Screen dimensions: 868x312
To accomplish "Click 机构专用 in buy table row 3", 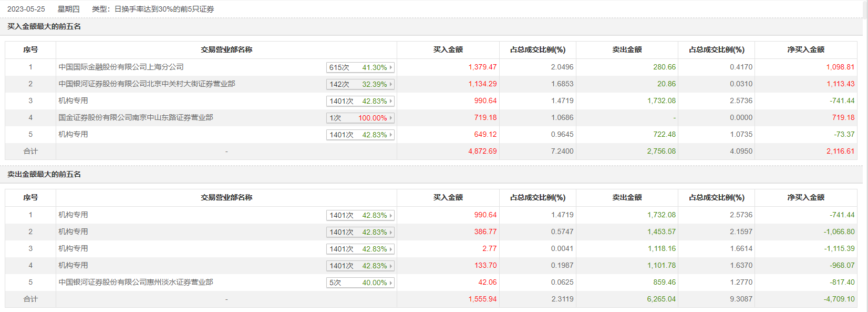I will [x=73, y=100].
